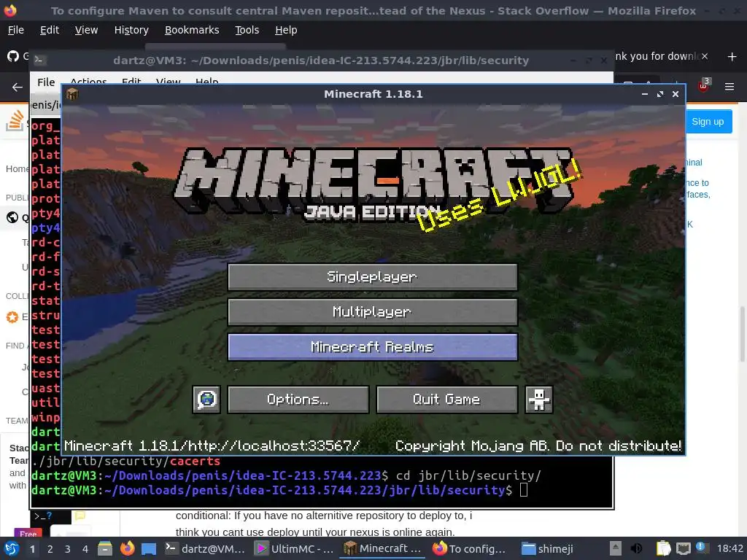
Task: Click the show desktop icon in taskbar
Action: point(149,549)
